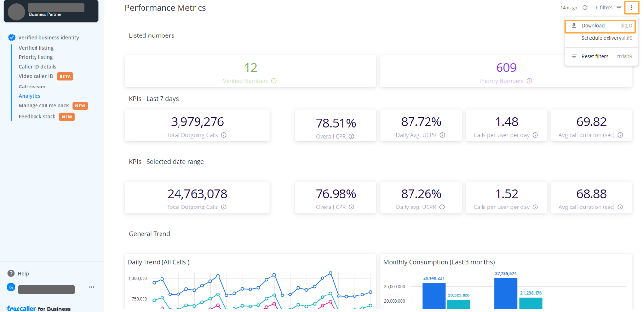The width and height of the screenshot is (644, 312).
Task: Click the 14m ago timestamp text
Action: (569, 8)
